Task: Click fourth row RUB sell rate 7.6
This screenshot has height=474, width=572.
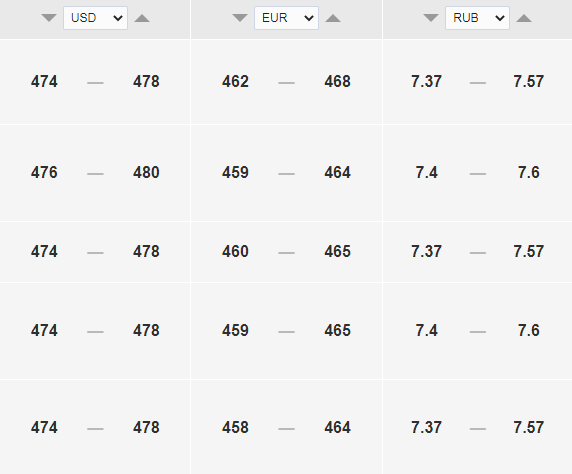Action: (529, 331)
